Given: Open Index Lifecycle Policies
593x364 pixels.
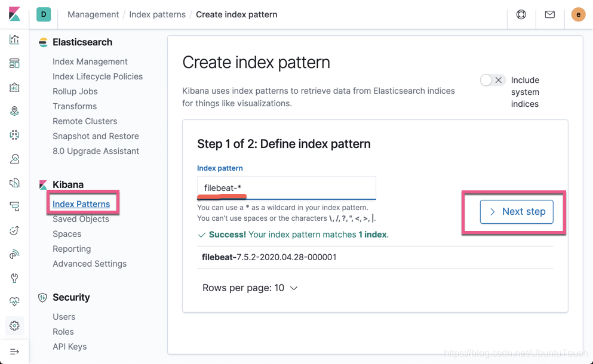Looking at the screenshot, I should pos(97,76).
